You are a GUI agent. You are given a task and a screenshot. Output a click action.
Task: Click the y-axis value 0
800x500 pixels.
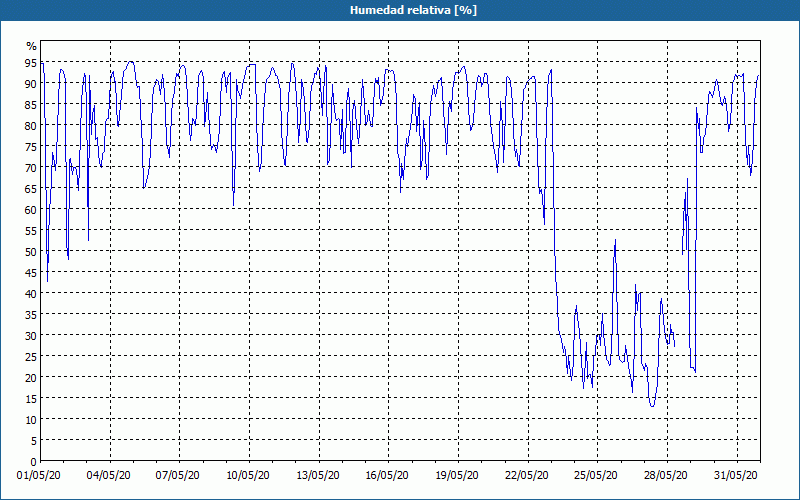click(34, 462)
